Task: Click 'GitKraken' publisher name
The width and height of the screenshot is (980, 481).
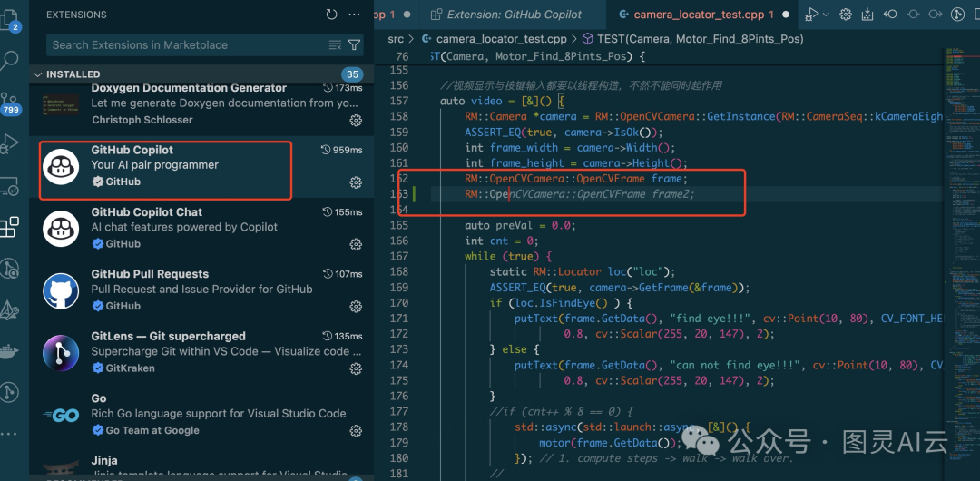Action: point(130,368)
